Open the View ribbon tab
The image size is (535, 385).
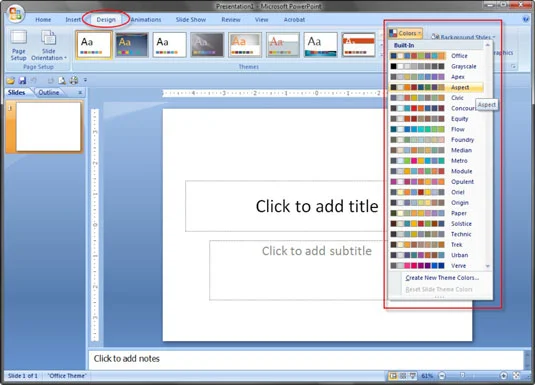pyautogui.click(x=261, y=20)
